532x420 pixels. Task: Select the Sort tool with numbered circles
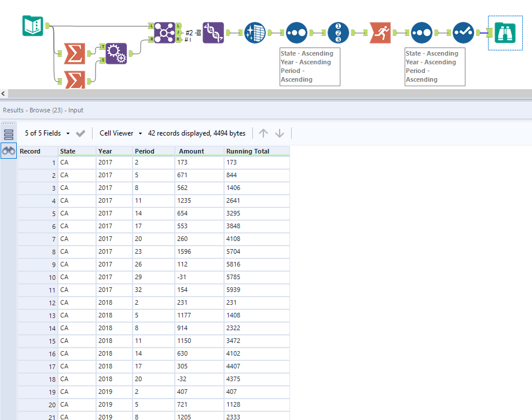click(338, 33)
